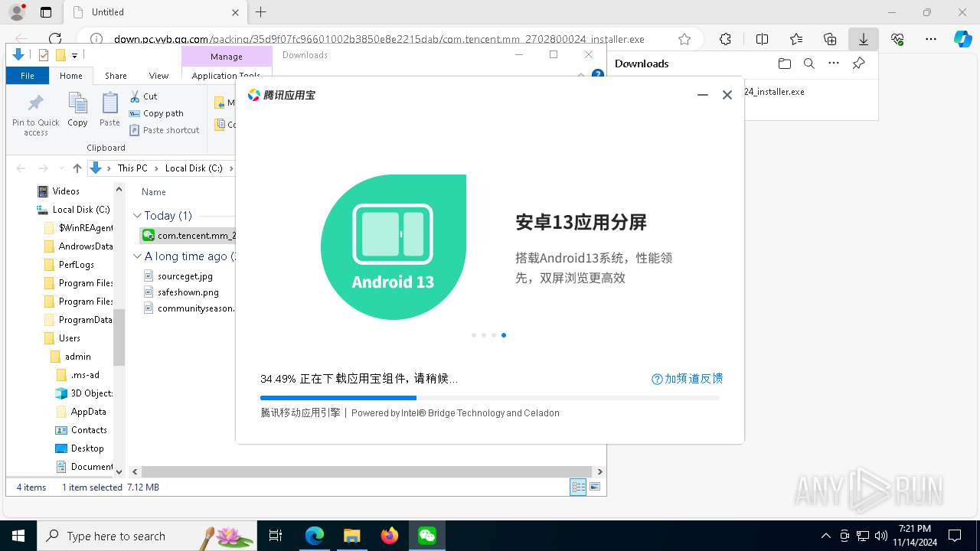Open the File menu in File Explorer
Image resolution: width=980 pixels, height=551 pixels.
(x=28, y=76)
